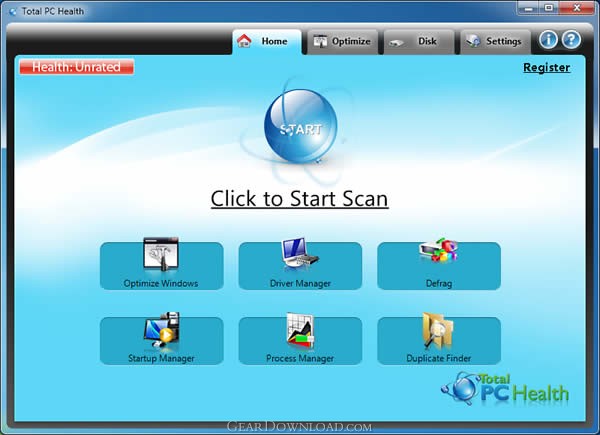Click the blue START orb

click(x=300, y=126)
